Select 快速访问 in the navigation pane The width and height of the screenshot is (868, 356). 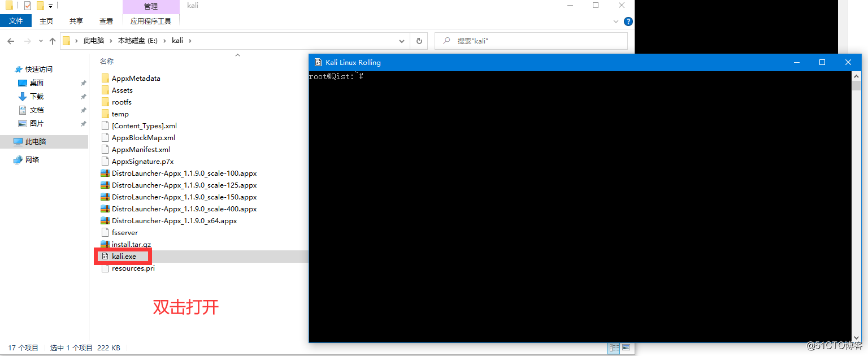pos(39,69)
